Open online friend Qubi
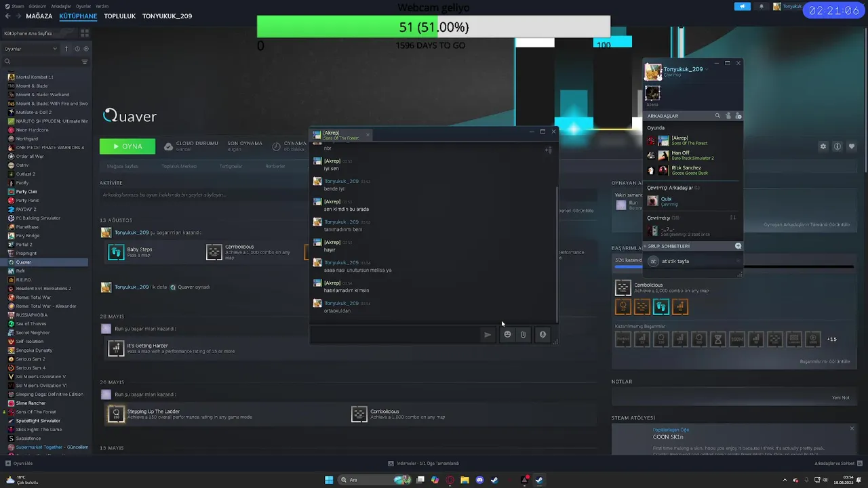Image resolution: width=868 pixels, height=488 pixels. point(692,201)
